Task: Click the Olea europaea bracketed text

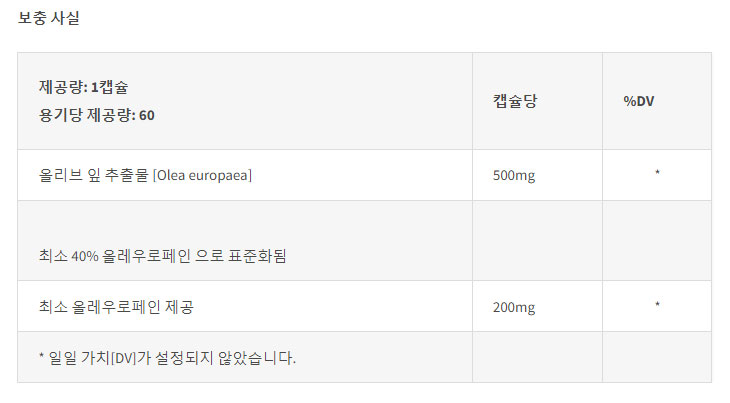Action: click(x=202, y=175)
